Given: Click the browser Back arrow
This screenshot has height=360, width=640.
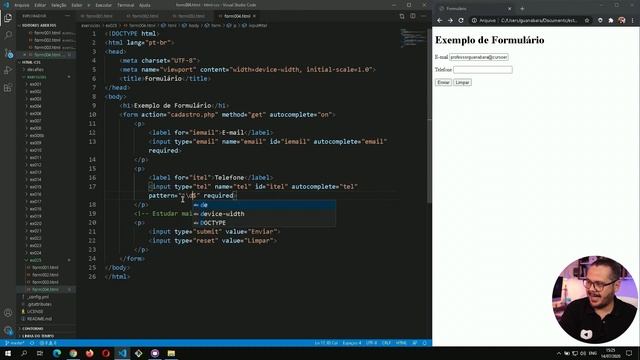Looking at the screenshot, I should tap(440, 20).
